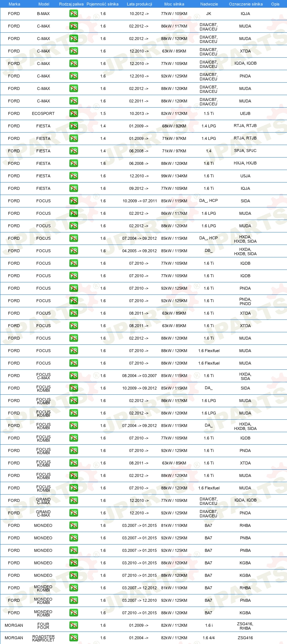This screenshot has height=644, width=287.
Task: Select the 08.2004 -> 03.2007 production cell
Action: (139, 376)
